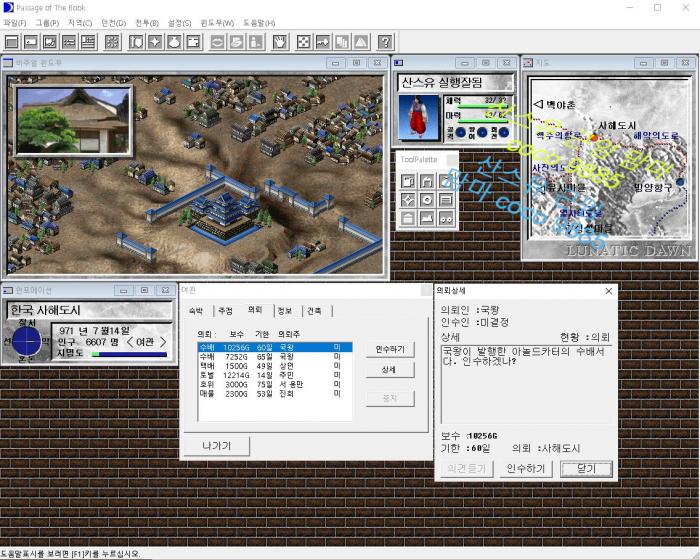Screen dimensions: 700x560
Task: Click the sleeping figure icon in ToolPalette
Action: coord(427,218)
